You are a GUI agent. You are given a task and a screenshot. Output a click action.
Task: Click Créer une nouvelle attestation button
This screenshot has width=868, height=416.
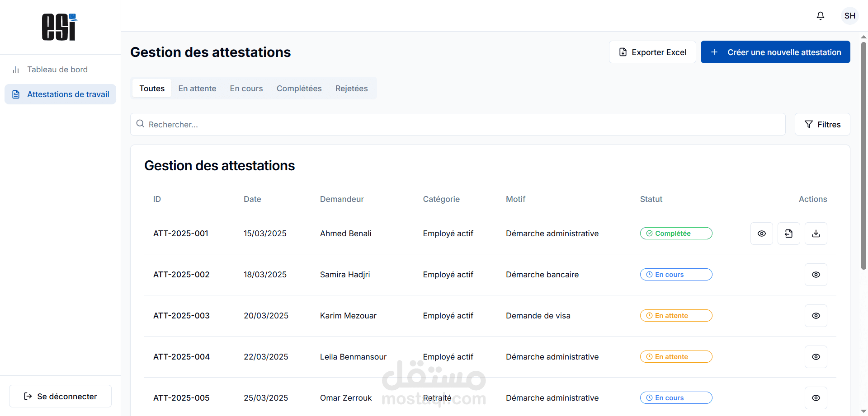tap(775, 52)
